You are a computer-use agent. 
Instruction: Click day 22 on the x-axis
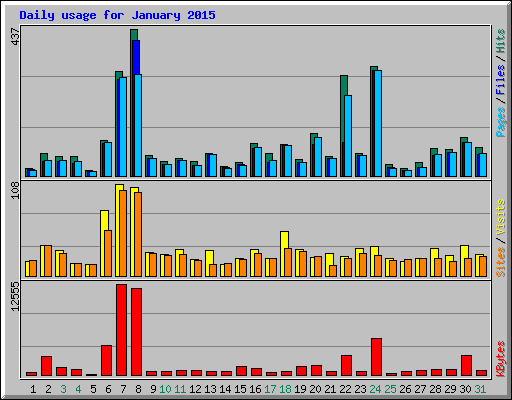coord(345,389)
